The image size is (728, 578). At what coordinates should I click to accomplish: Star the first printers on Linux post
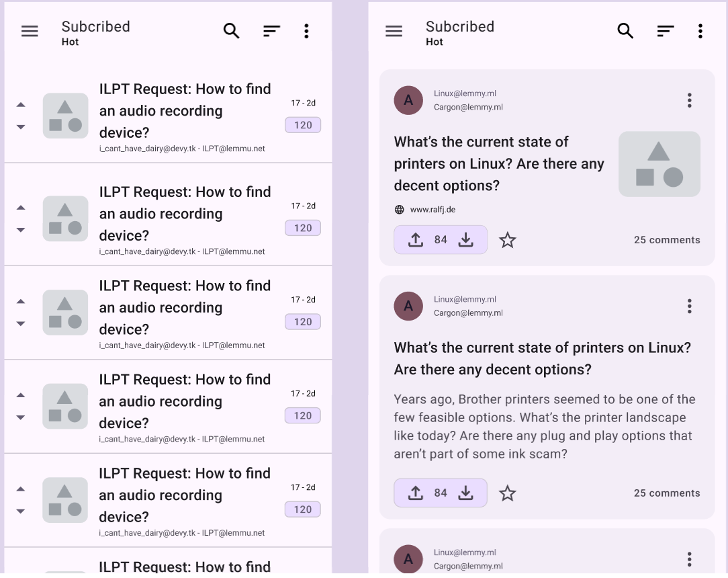pyautogui.click(x=508, y=240)
